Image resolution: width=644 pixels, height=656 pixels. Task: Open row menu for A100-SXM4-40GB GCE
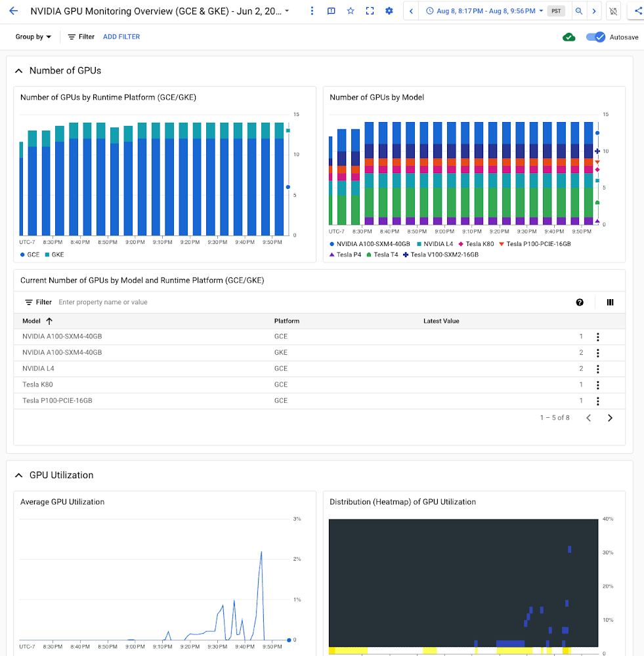597,337
